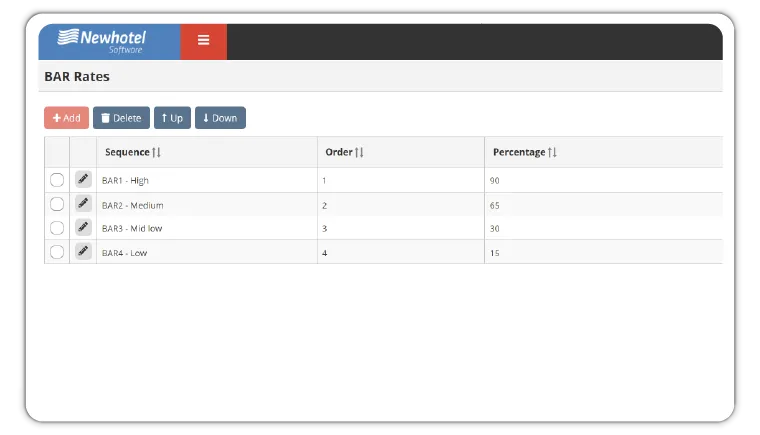Edit the BAR1 - High row pencil

point(83,179)
